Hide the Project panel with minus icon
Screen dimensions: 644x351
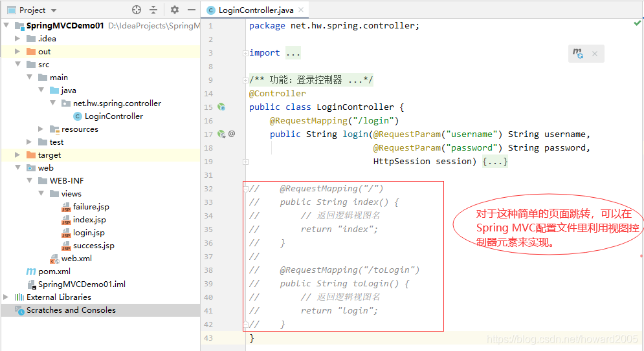coord(192,10)
